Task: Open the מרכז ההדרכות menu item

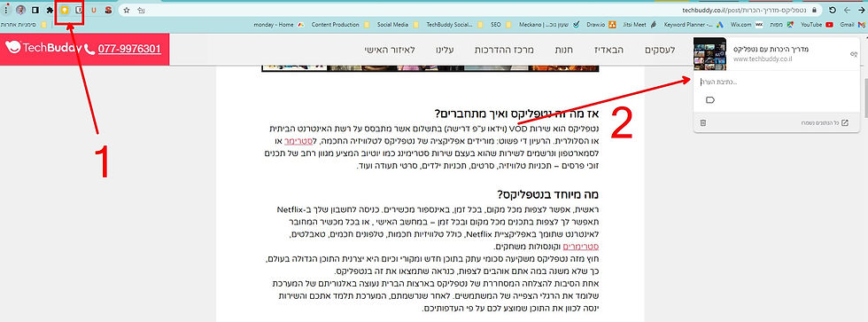Action: (504, 50)
